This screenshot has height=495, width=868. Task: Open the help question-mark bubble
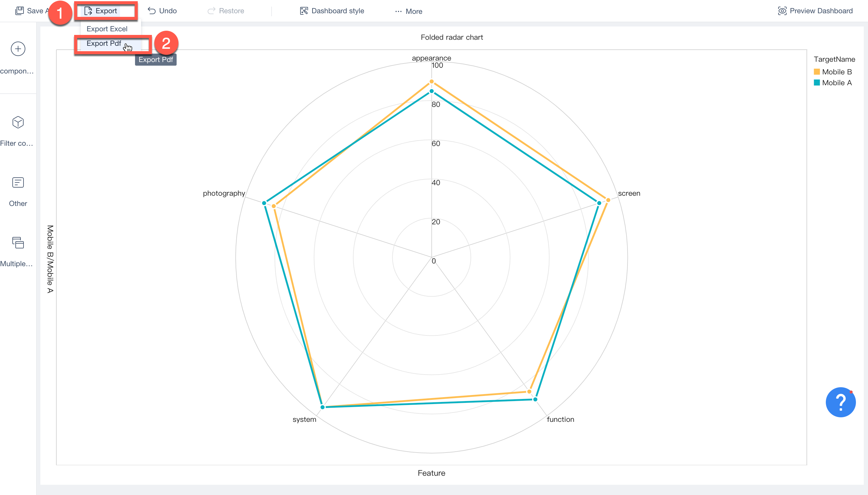pyautogui.click(x=841, y=402)
